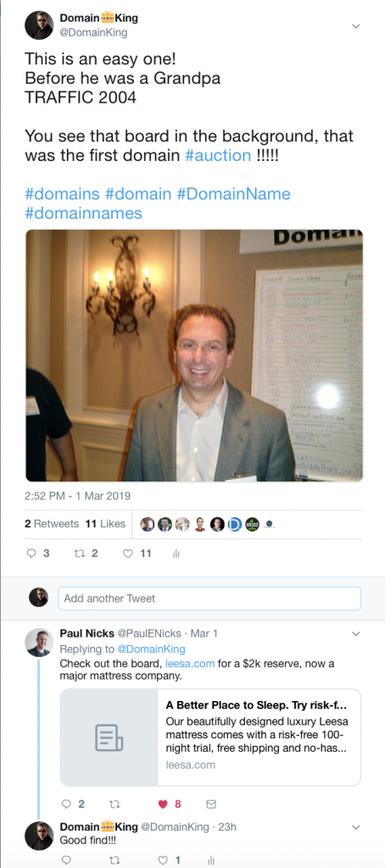Like the main tweet with the heart icon
The width and height of the screenshot is (385, 868).
pyautogui.click(x=128, y=553)
